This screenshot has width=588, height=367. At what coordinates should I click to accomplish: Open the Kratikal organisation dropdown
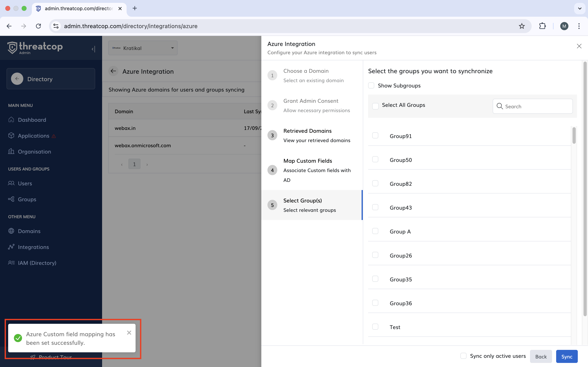pos(143,48)
